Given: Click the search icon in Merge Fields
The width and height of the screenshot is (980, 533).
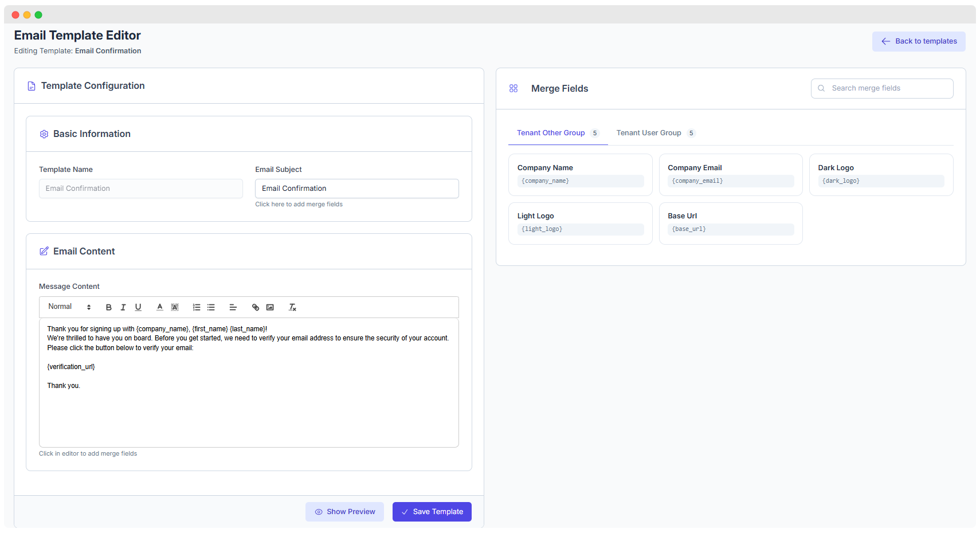Looking at the screenshot, I should pos(821,88).
